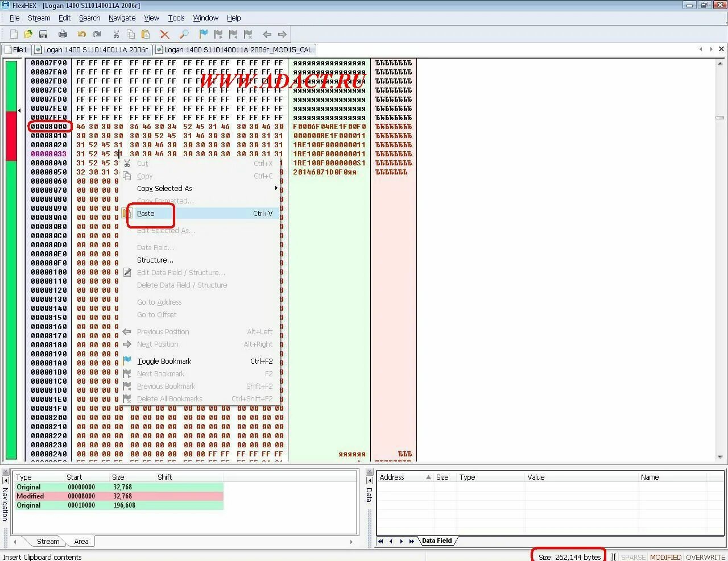Viewport: 728px width, 561px height.
Task: Open the File menu
Action: 15,18
